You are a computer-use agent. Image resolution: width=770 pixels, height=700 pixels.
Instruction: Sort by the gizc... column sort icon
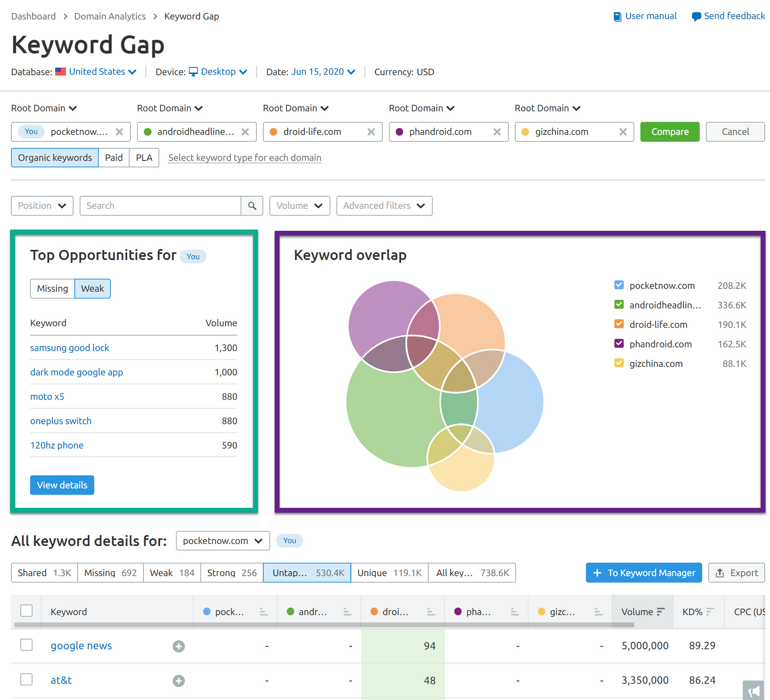pyautogui.click(x=599, y=612)
